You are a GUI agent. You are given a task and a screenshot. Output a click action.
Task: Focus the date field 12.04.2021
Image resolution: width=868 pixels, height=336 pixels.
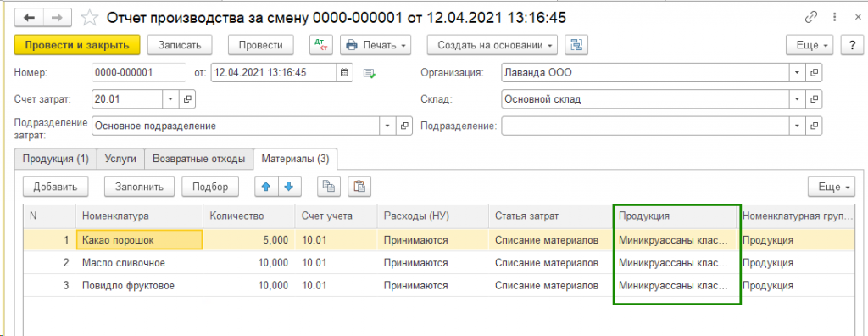274,72
